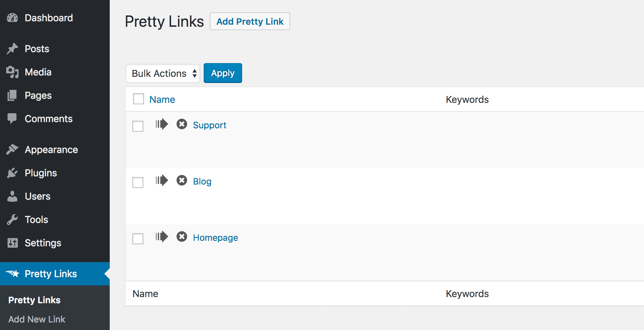Sort the table by the Name column header
Image resolution: width=644 pixels, height=330 pixels.
point(162,99)
